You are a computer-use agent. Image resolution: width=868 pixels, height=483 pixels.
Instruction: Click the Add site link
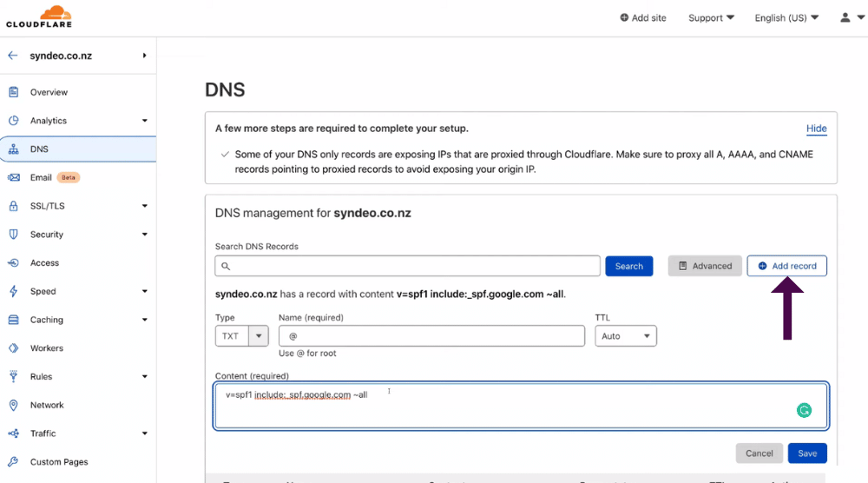642,17
